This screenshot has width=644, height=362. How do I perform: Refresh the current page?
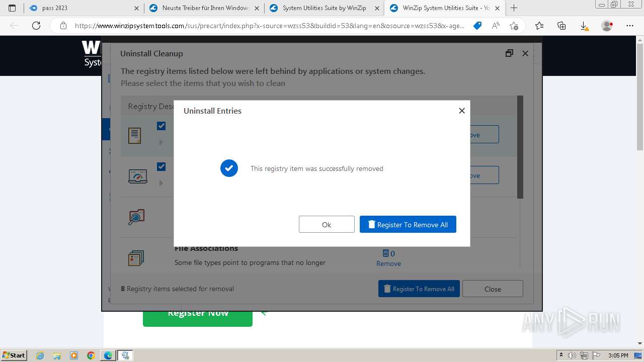pyautogui.click(x=36, y=26)
